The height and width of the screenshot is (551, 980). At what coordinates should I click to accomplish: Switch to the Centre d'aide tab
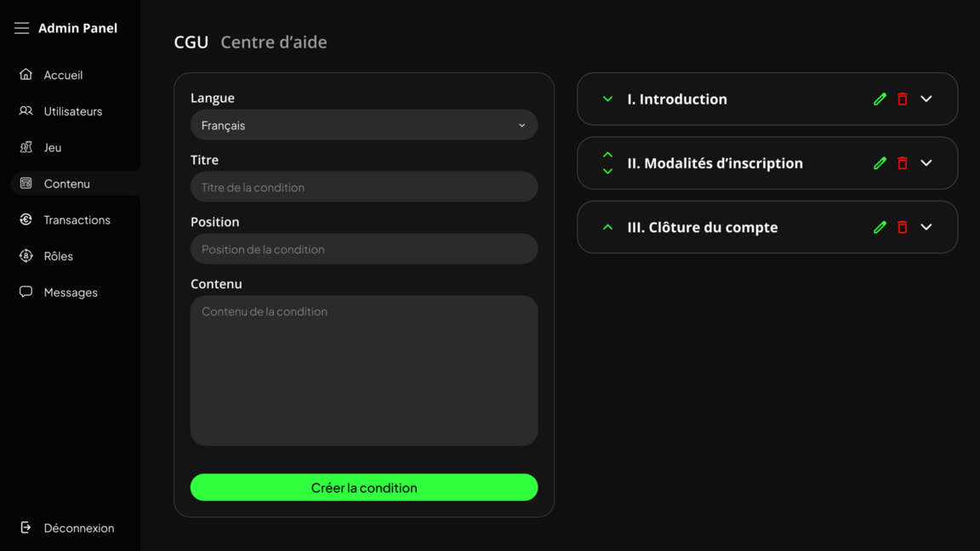(274, 42)
